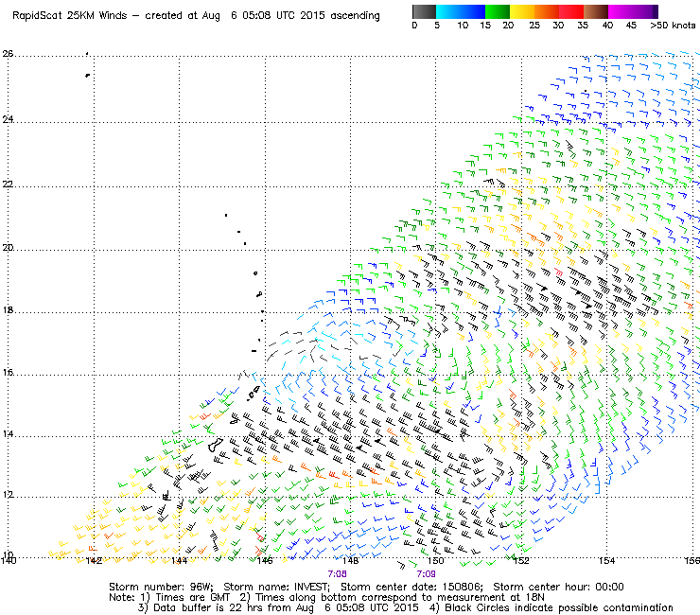Click latitude axis label 14

point(8,433)
